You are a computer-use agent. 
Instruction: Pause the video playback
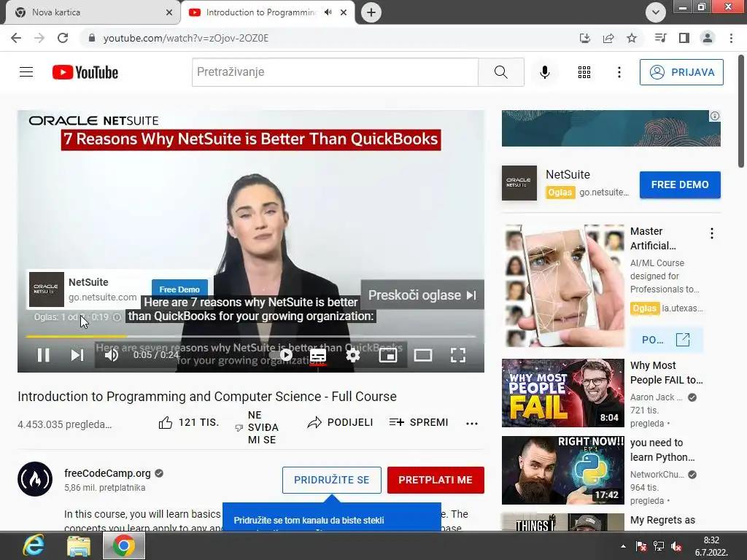click(43, 355)
